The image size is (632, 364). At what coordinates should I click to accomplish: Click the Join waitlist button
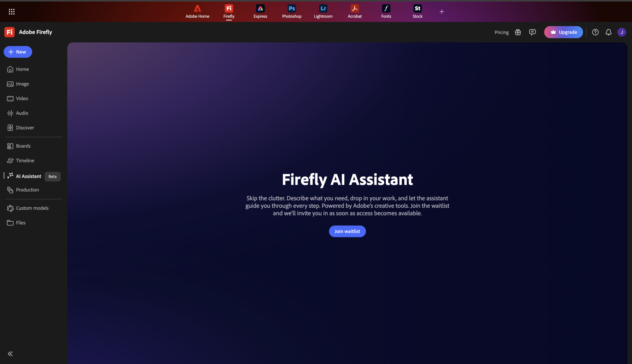[x=347, y=231]
